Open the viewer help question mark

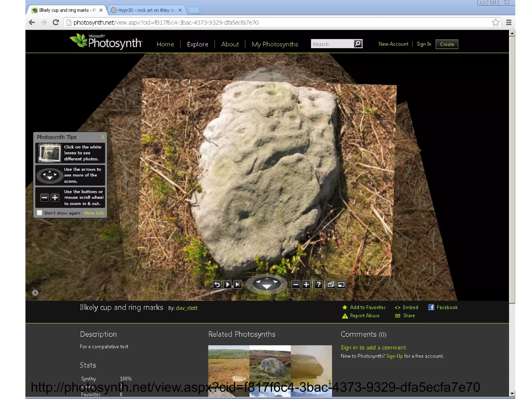point(318,284)
